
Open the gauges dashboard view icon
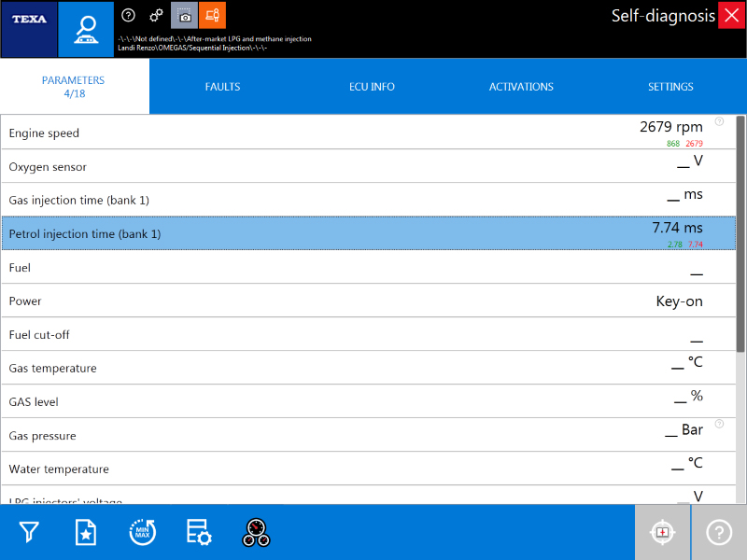256,532
